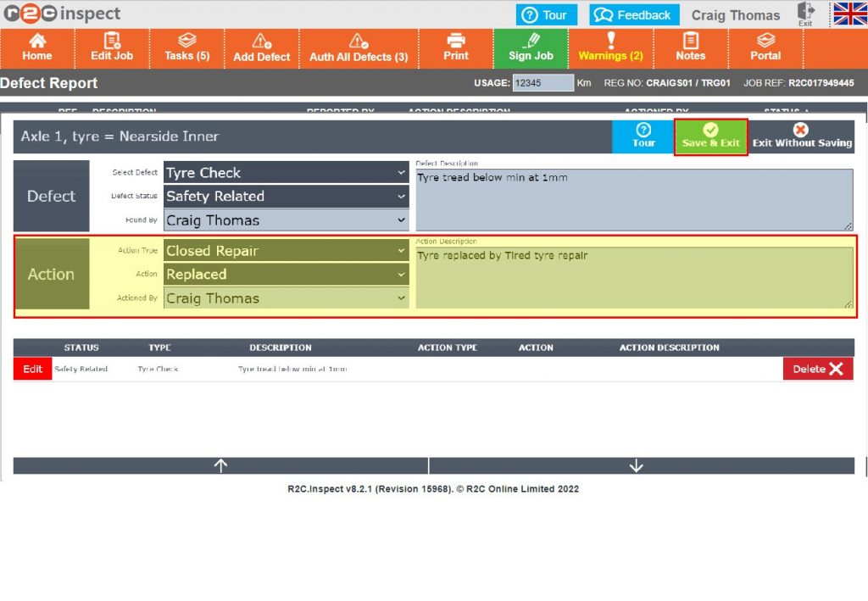Viewport: 868px width, 601px height.
Task: Open Edit Job from the toolbar
Action: pyautogui.click(x=112, y=48)
